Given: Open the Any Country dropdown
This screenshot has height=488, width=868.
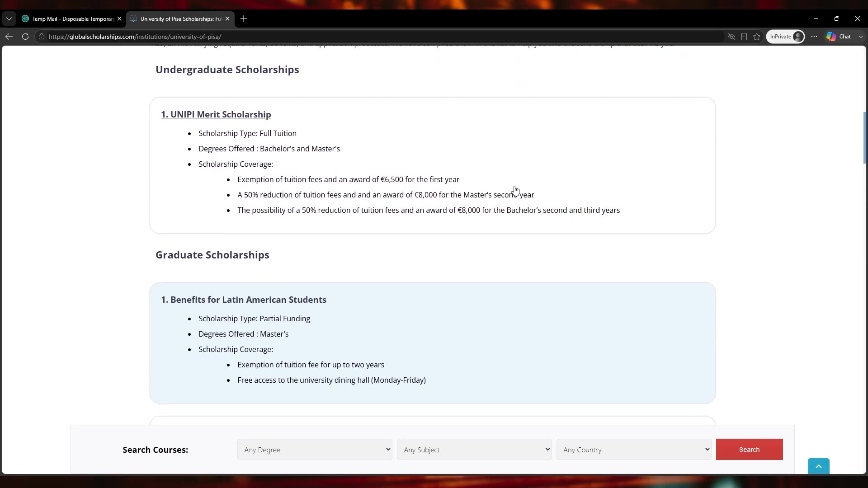Looking at the screenshot, I should (634, 450).
